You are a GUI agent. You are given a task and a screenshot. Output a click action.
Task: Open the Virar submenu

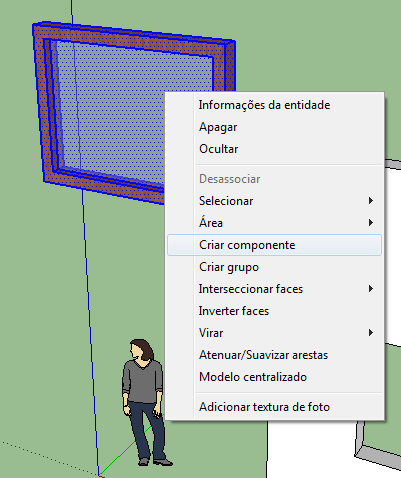pos(274,333)
